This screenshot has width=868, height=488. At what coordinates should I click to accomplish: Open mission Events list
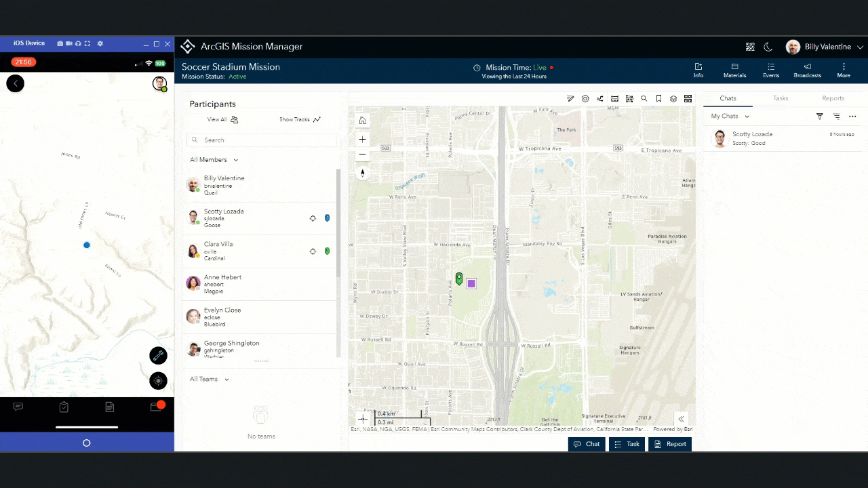click(x=771, y=70)
